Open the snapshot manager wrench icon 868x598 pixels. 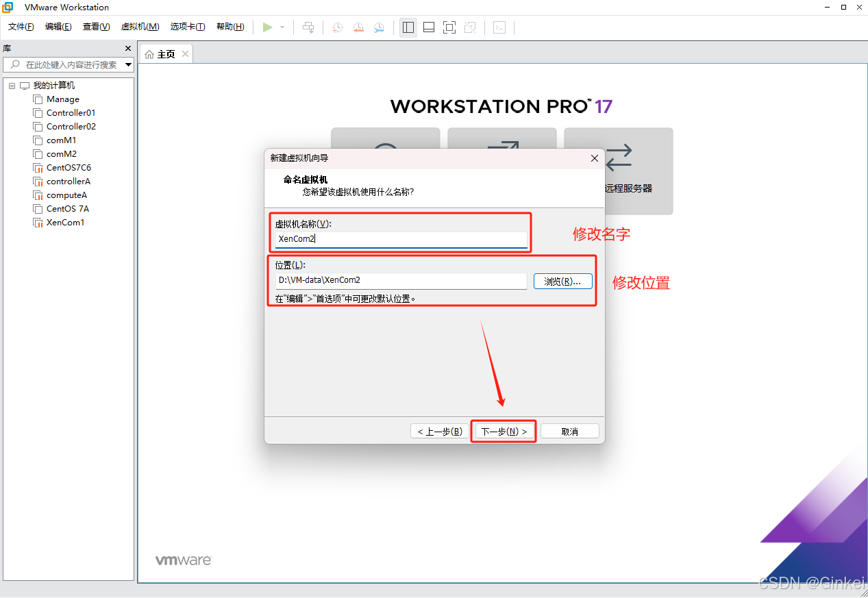pyautogui.click(x=379, y=27)
